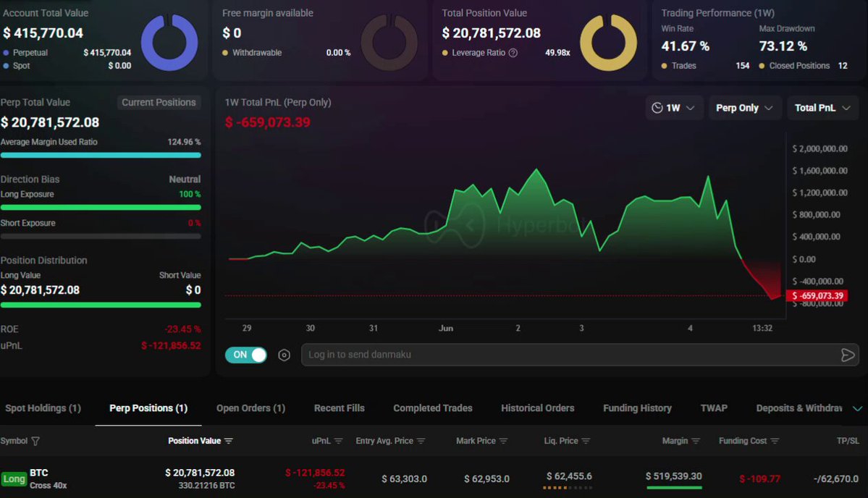
Task: Sort by uPnL column icon
Action: [339, 441]
